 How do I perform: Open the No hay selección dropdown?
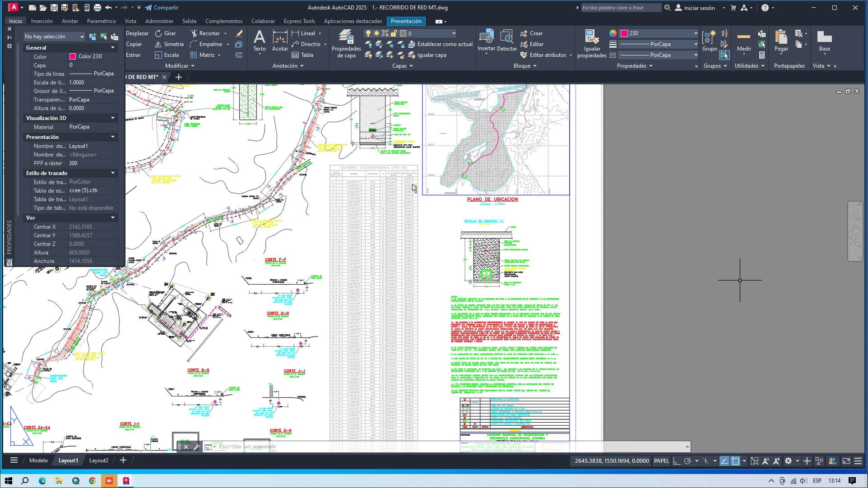pyautogui.click(x=54, y=37)
